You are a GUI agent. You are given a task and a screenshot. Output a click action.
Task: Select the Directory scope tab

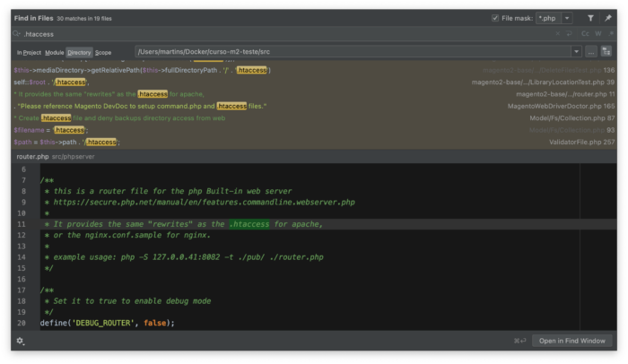(x=79, y=53)
